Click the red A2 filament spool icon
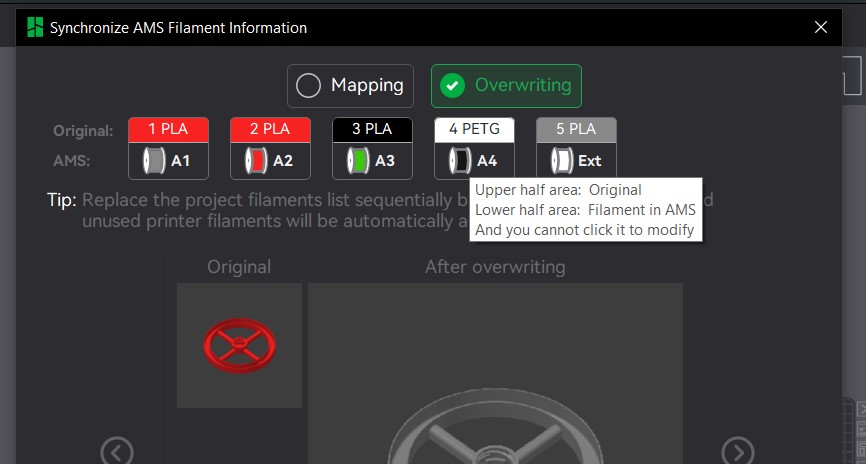Image resolution: width=866 pixels, height=464 pixels. (257, 160)
